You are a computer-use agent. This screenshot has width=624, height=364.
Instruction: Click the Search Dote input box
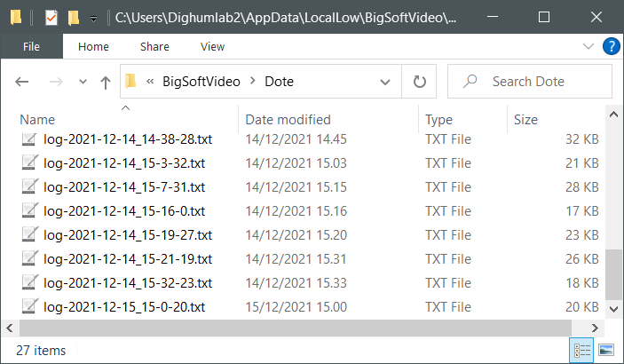click(x=530, y=82)
